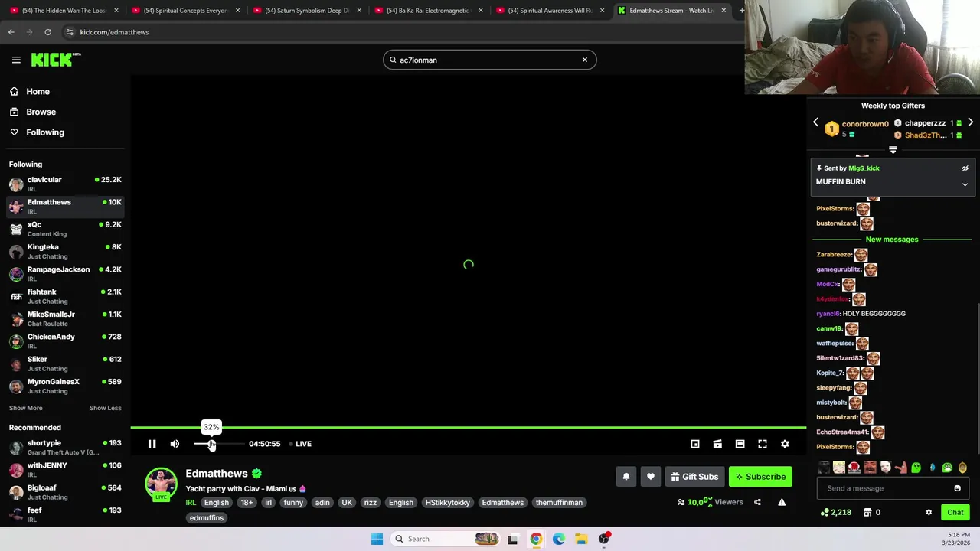Click the IRL category link
Image resolution: width=980 pixels, height=551 pixels.
point(191,503)
